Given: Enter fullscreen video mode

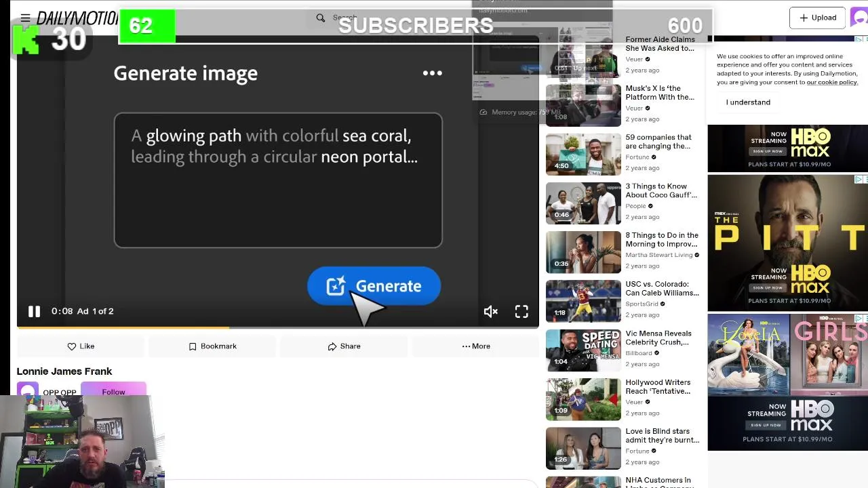Looking at the screenshot, I should 521,311.
